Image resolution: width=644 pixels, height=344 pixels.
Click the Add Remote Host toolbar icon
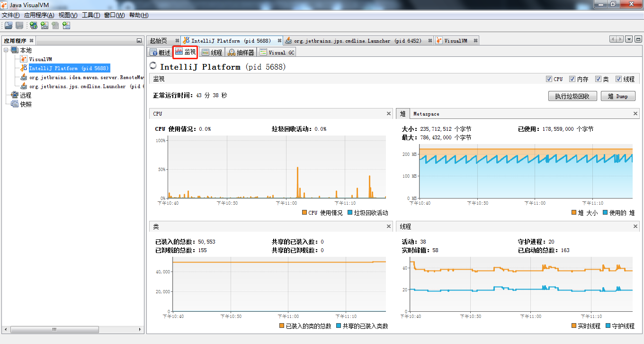coord(34,26)
